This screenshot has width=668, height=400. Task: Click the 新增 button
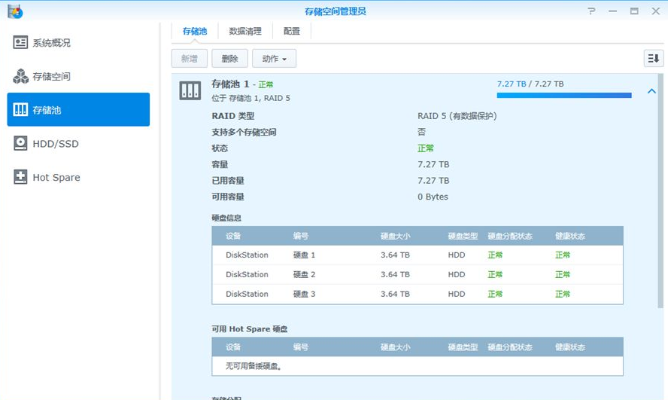pyautogui.click(x=189, y=59)
